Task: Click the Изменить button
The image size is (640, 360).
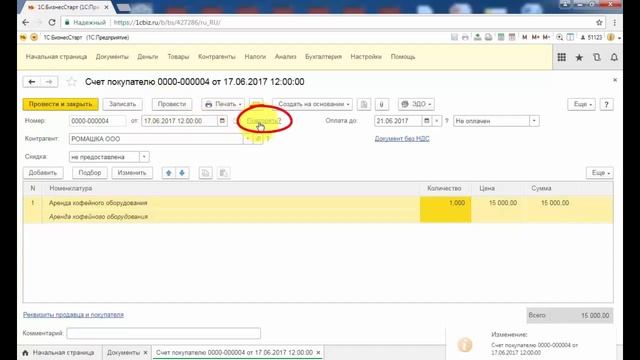Action: coord(132,173)
